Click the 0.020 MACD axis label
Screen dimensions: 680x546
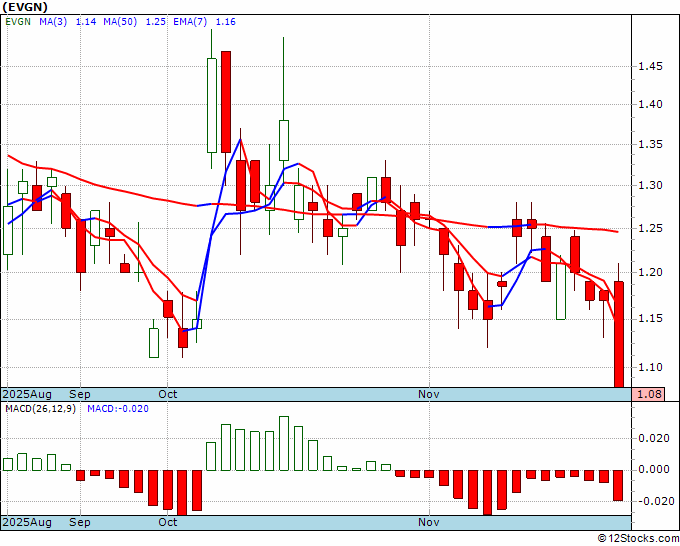[654, 438]
